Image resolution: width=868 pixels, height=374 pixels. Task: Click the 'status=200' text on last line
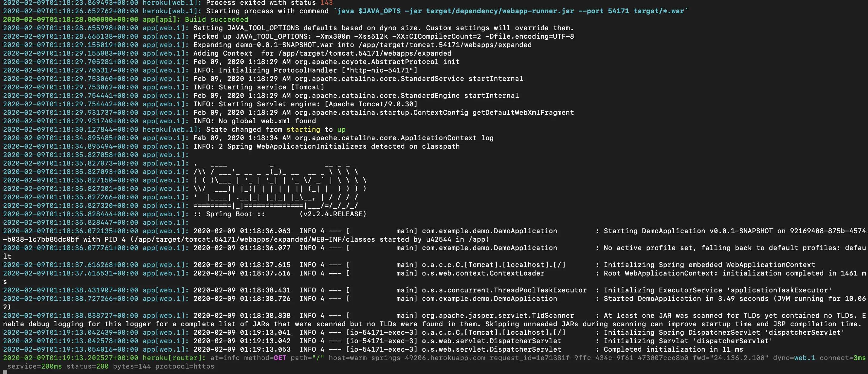coord(88,366)
